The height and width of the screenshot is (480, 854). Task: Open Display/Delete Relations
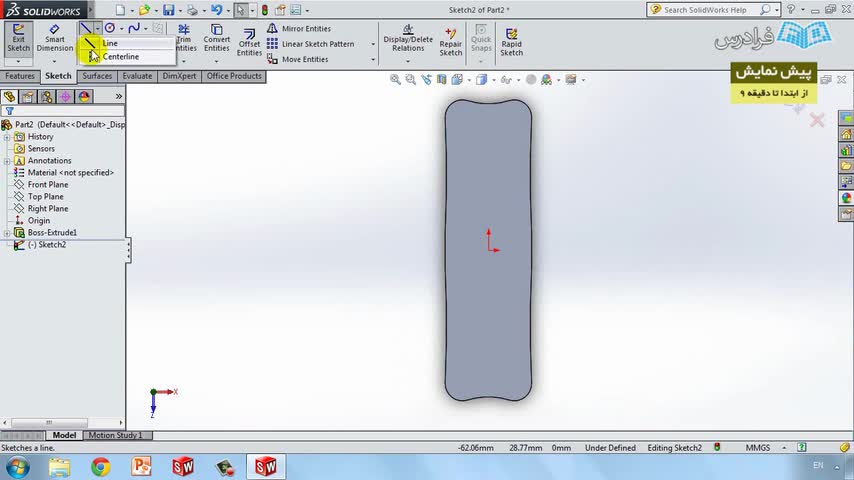[408, 38]
